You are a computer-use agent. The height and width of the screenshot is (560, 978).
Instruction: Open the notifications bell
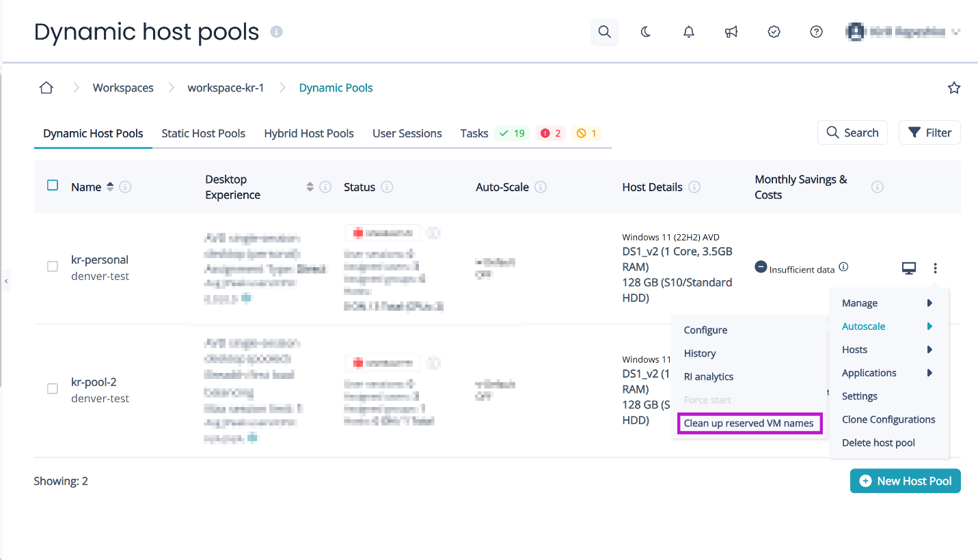point(689,32)
